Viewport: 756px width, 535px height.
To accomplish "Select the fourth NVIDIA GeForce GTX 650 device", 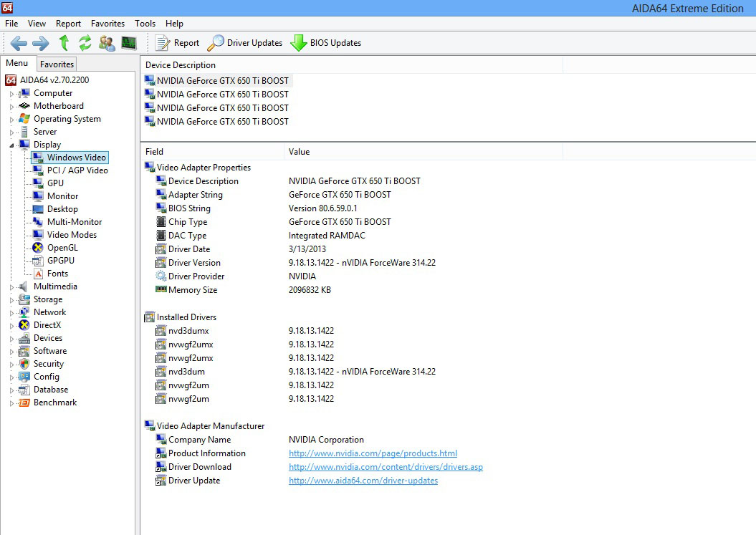I will coord(218,122).
